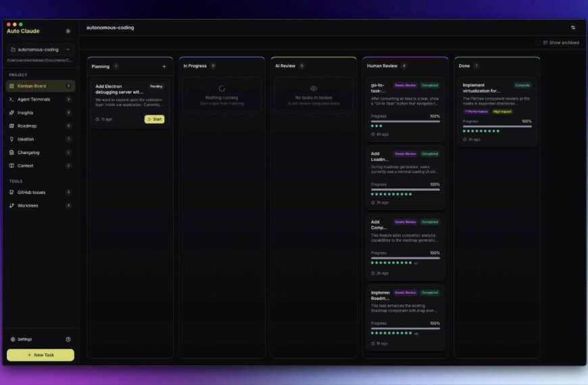This screenshot has height=385, width=588.
Task: Click progress bar on Implement Roadm... card
Action: [406, 329]
